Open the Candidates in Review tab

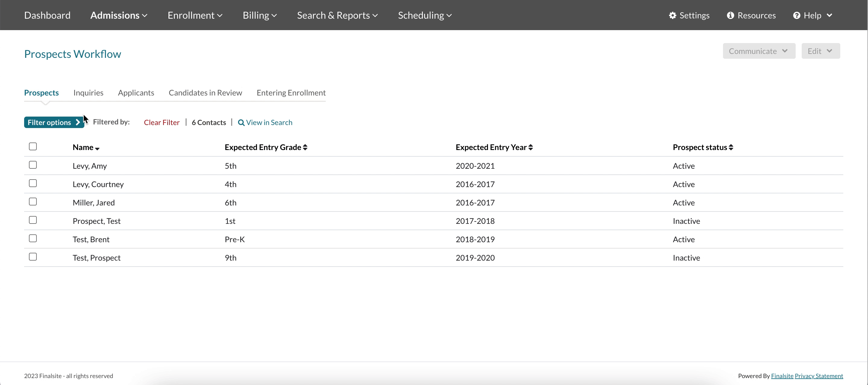pos(205,92)
